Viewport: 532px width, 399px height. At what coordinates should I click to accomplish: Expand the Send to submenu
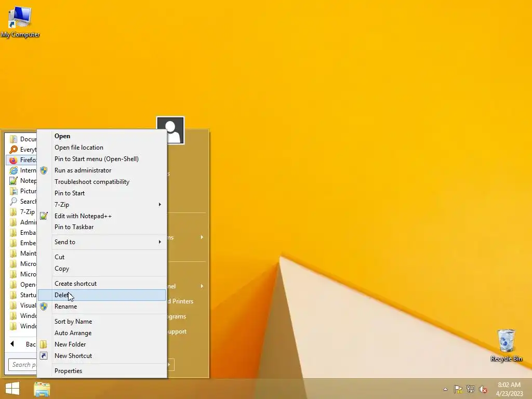[102, 242]
